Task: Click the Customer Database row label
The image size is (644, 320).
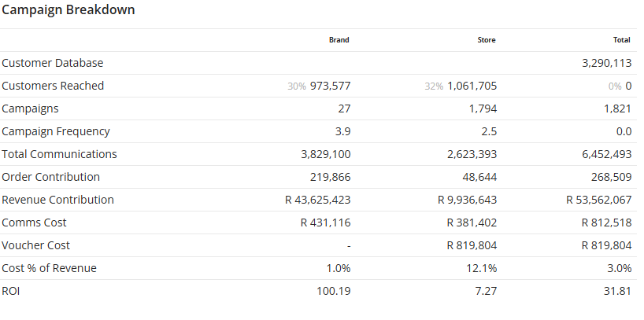Action: coord(53,63)
